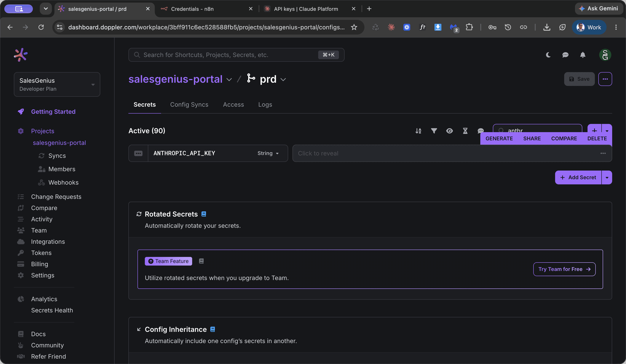
Task: Toggle secret visibility eye icon
Action: pos(449,131)
